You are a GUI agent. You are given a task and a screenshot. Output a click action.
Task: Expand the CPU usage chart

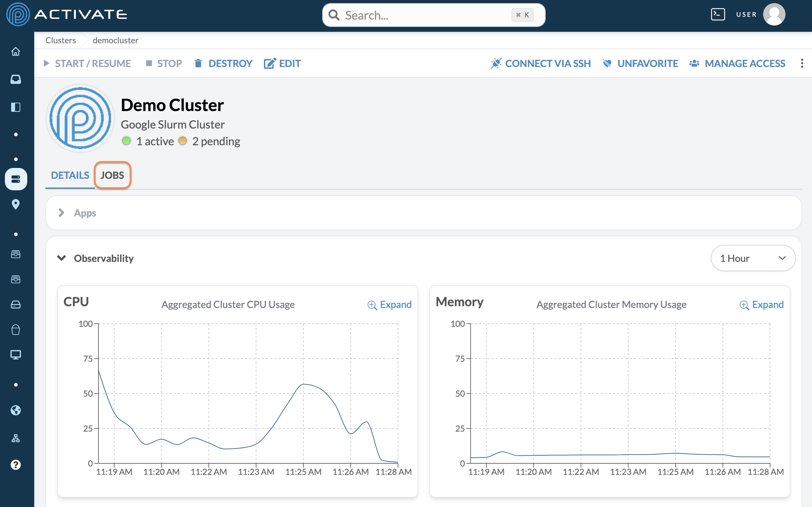tap(390, 304)
